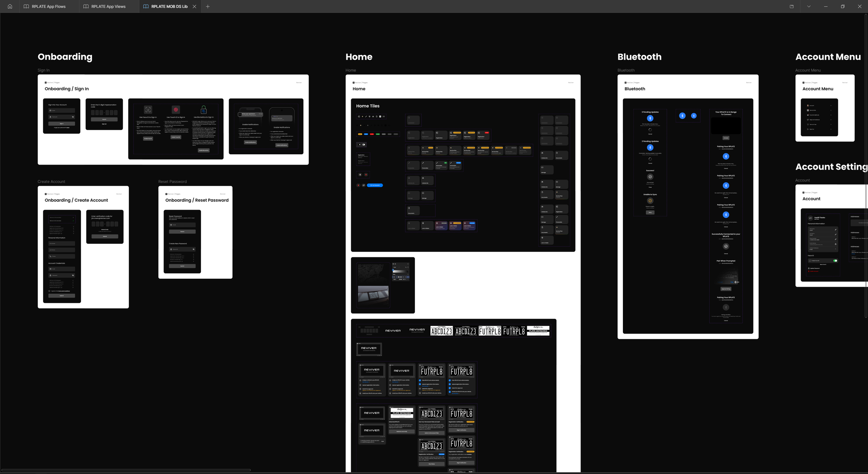Click the Success checkmark icon in Bluetooth frame
The height and width of the screenshot is (474, 868).
coord(650,177)
